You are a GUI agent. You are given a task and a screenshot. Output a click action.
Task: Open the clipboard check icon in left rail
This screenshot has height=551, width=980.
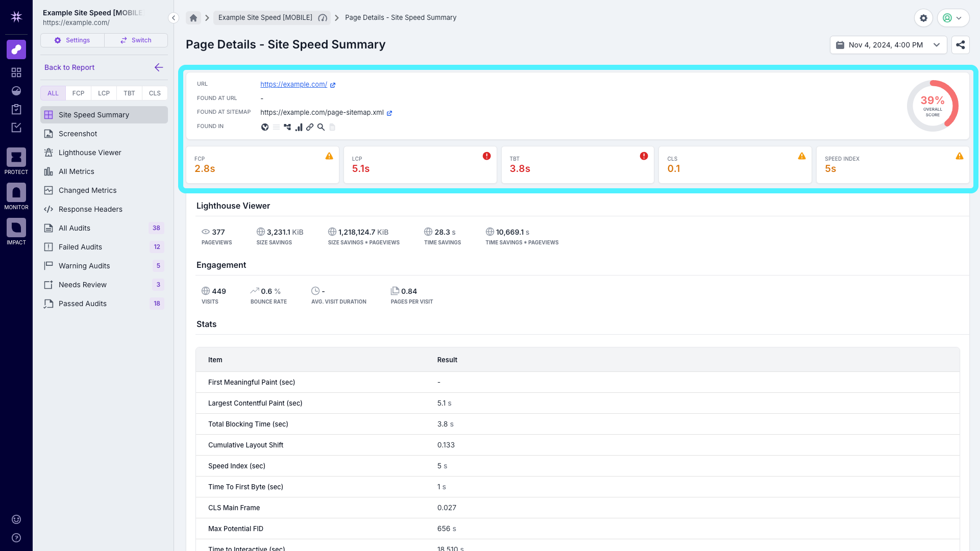[x=16, y=109]
